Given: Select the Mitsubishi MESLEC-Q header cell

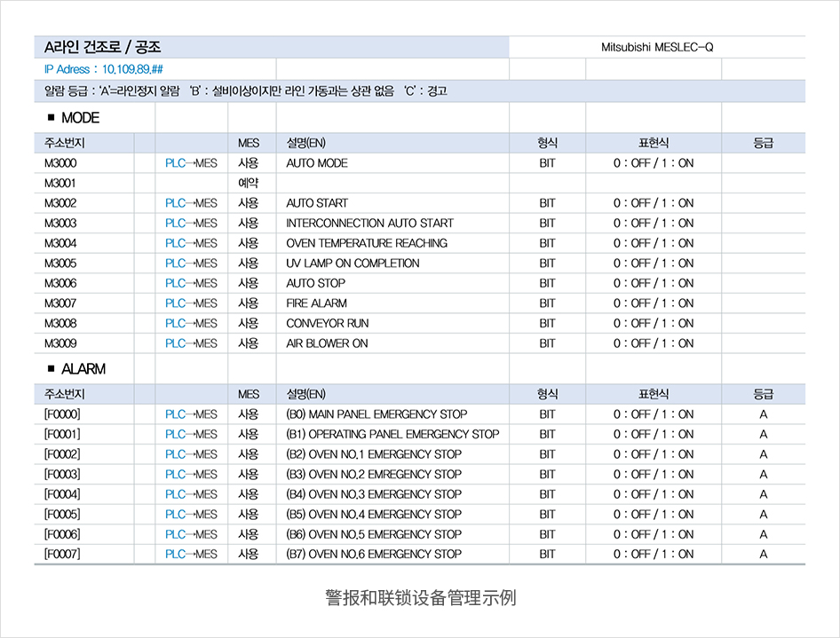Looking at the screenshot, I should click(657, 47).
